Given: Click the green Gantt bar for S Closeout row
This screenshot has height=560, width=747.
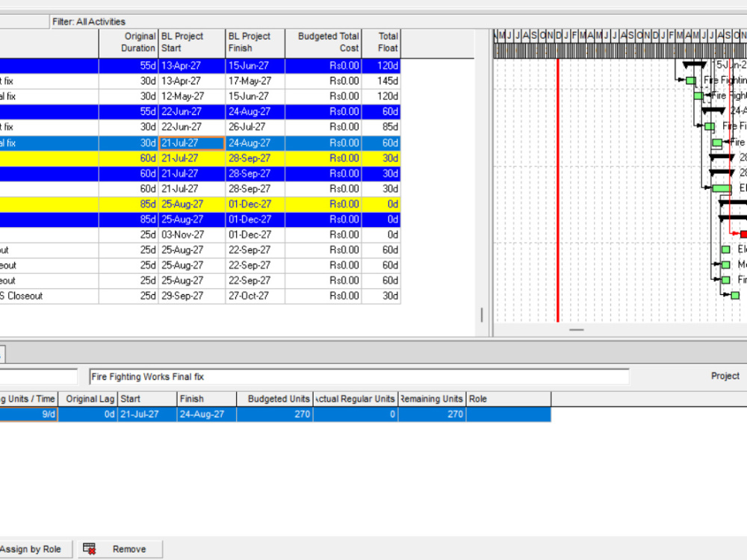Looking at the screenshot, I should point(735,295).
